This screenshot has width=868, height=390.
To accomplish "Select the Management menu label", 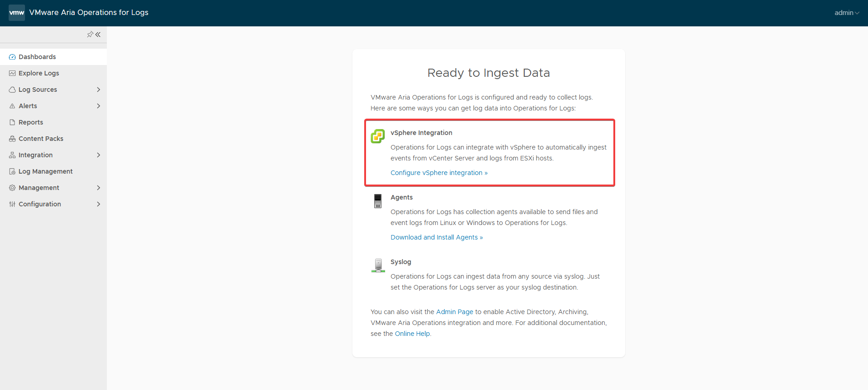I will click(x=39, y=188).
